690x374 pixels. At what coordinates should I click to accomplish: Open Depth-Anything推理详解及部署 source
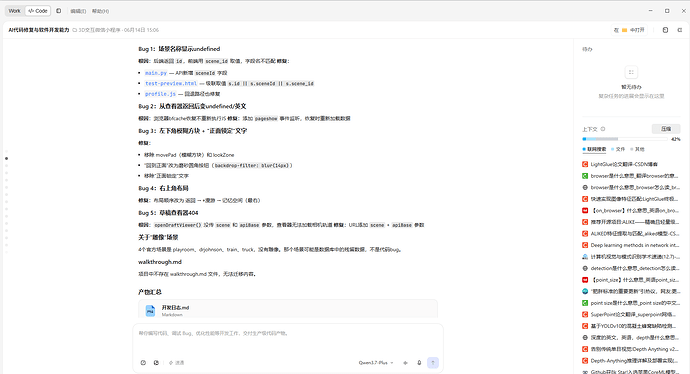pos(631,361)
